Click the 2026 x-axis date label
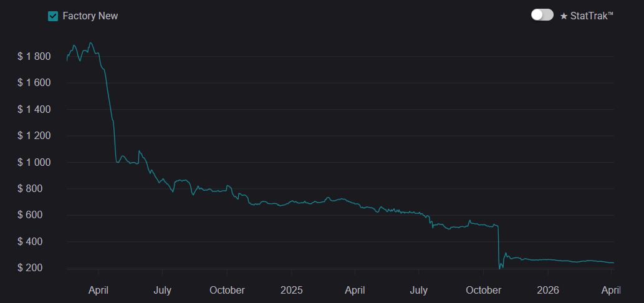 [x=547, y=290]
